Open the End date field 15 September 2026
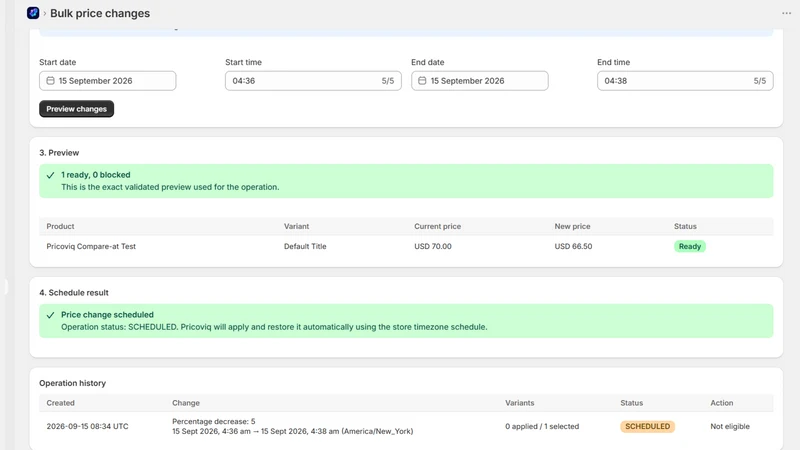This screenshot has width=800, height=450. click(x=480, y=81)
